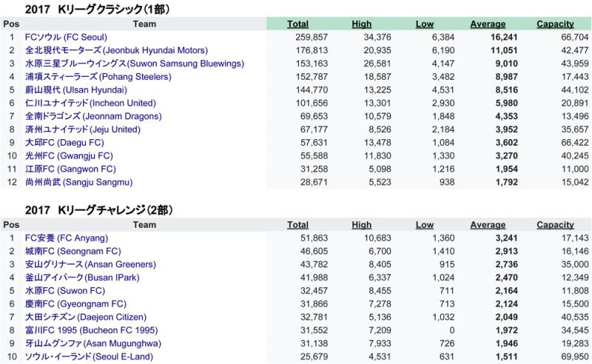Select Busan IPark high value 6,337
592x364 pixels.
[380, 277]
